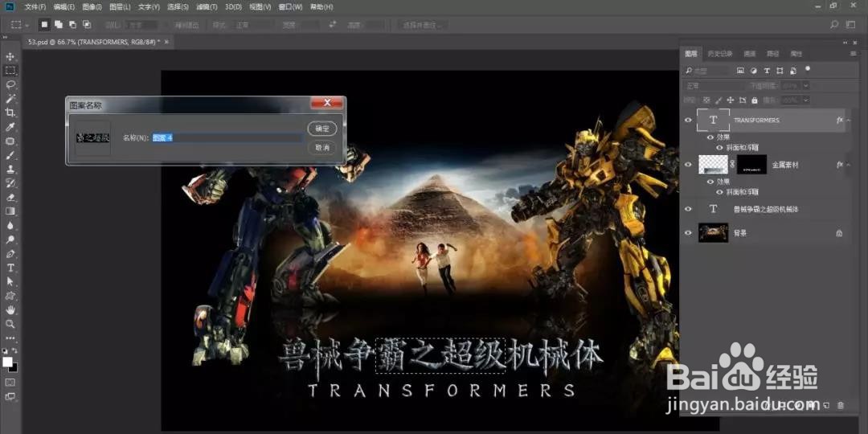Open the layer filter kind dropdown
Viewport: 868px width, 434px height.
click(707, 71)
